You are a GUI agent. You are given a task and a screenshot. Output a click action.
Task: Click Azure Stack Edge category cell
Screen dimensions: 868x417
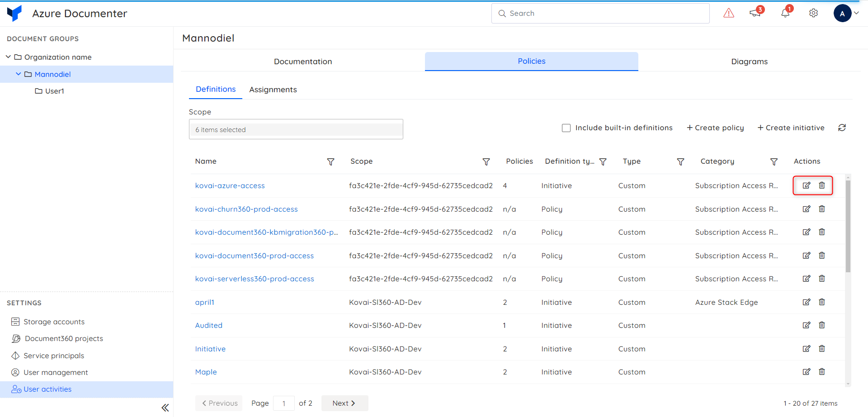726,302
